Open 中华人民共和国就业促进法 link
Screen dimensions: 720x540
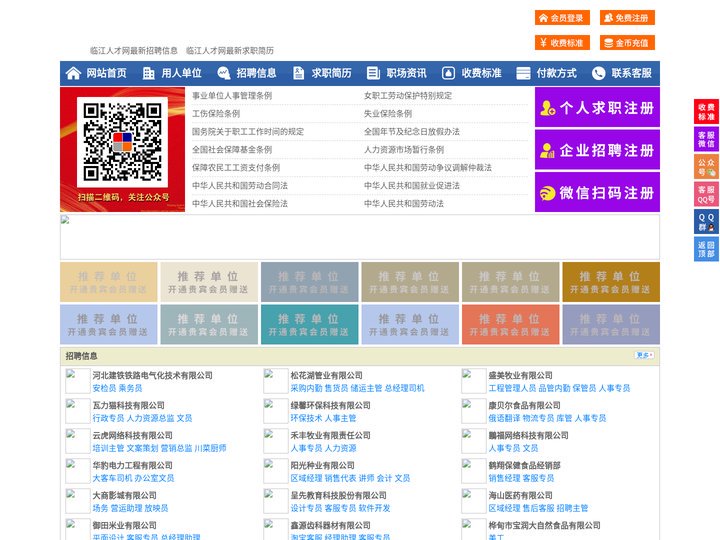click(x=412, y=185)
